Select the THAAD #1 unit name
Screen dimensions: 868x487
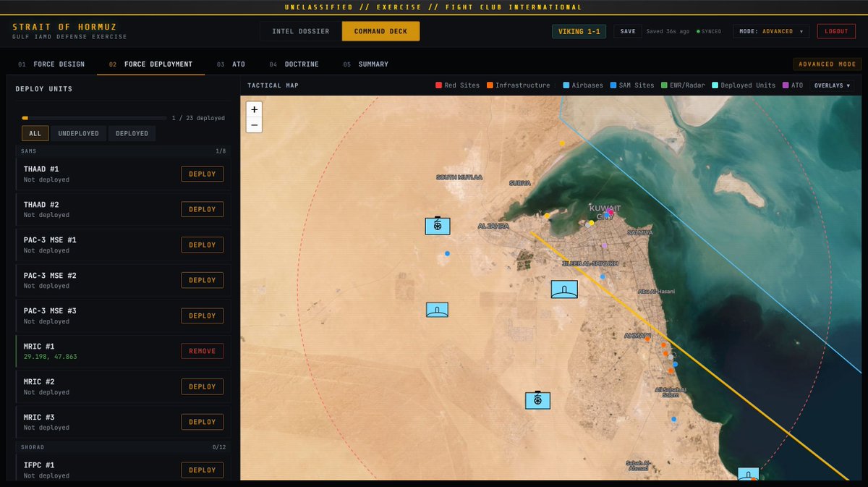(x=41, y=169)
